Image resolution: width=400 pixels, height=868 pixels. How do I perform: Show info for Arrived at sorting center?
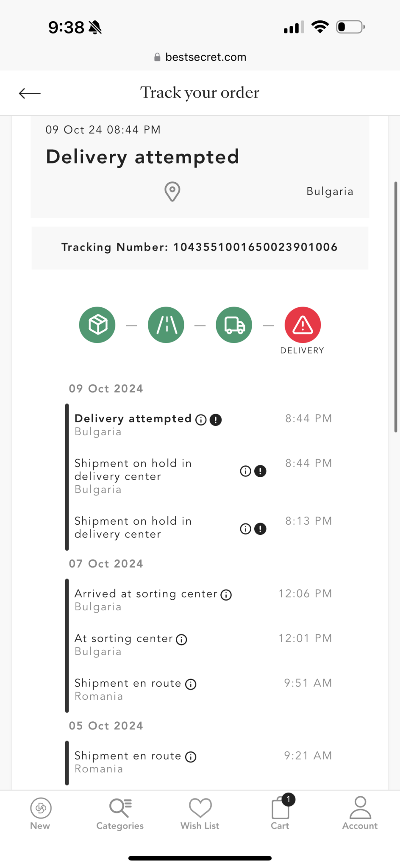(x=226, y=595)
